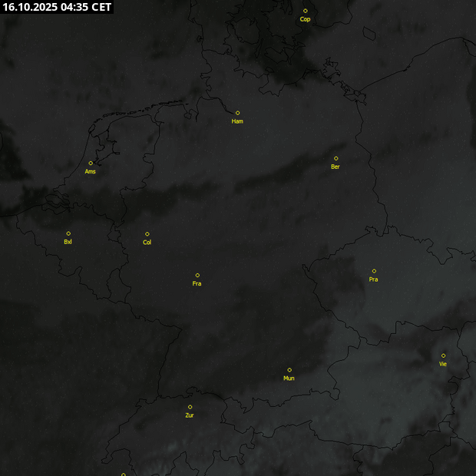Click the yellow 'Ham' text label
476x476 pixels.
click(237, 121)
